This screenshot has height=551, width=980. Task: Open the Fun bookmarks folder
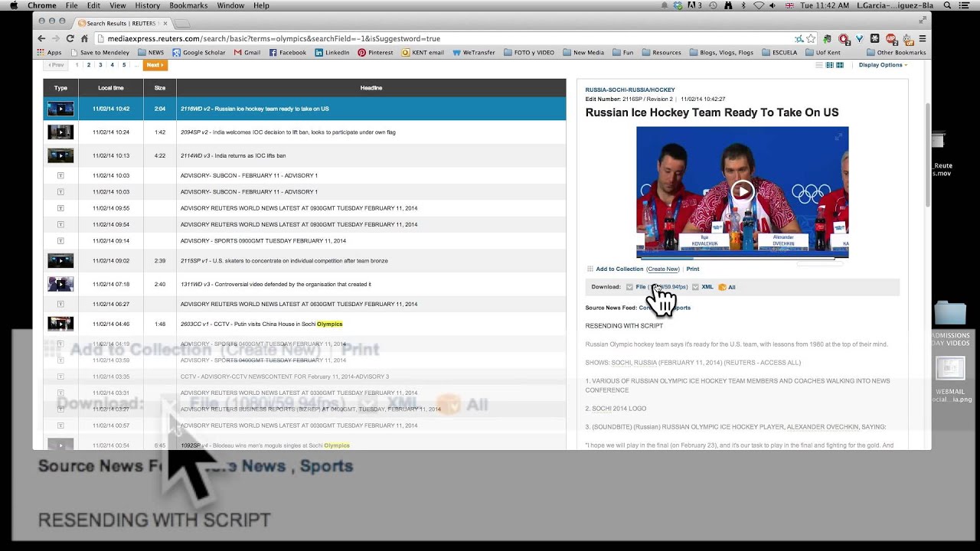click(622, 53)
